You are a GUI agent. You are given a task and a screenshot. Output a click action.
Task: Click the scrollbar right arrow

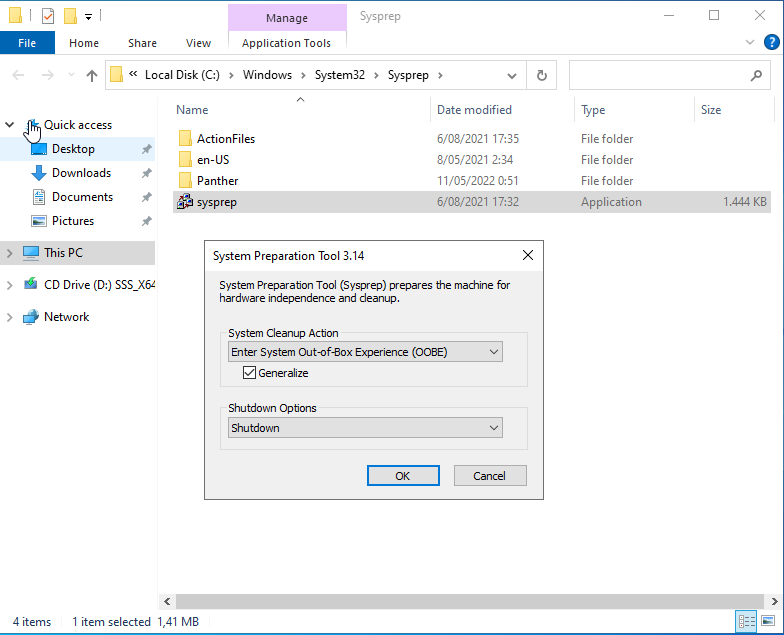click(x=774, y=601)
